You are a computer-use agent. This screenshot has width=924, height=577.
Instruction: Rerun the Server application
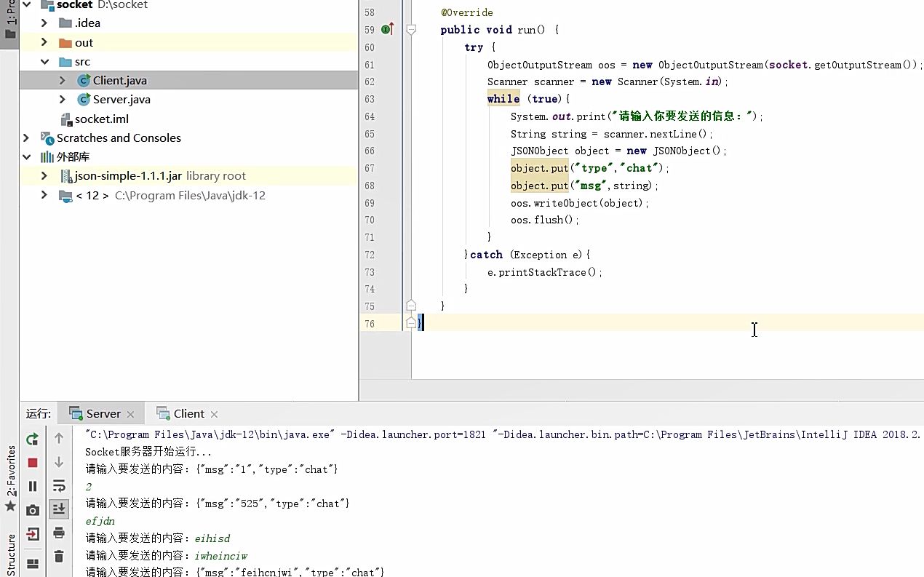coord(32,438)
